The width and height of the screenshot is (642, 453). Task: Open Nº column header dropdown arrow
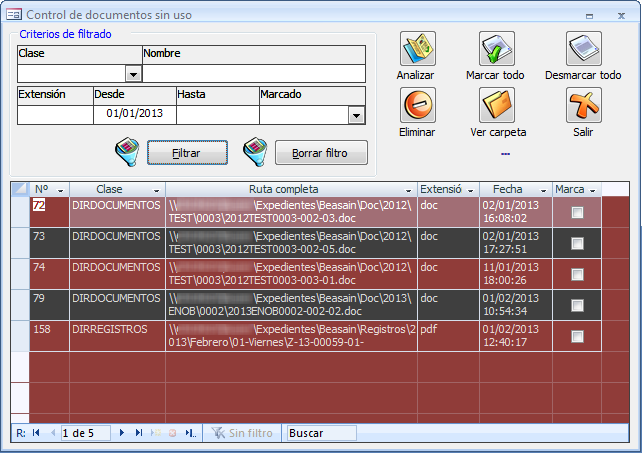[61, 190]
